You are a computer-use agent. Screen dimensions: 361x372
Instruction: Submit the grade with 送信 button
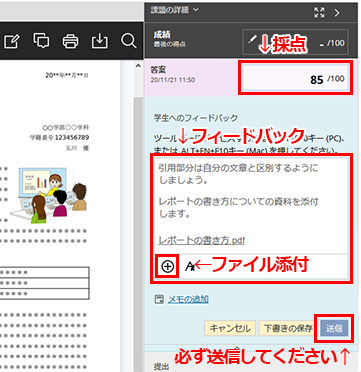tap(334, 328)
